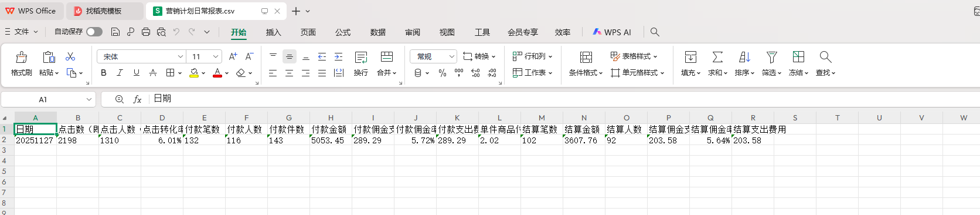The height and width of the screenshot is (215, 980).
Task: Apply red font color swatch
Action: (217, 73)
